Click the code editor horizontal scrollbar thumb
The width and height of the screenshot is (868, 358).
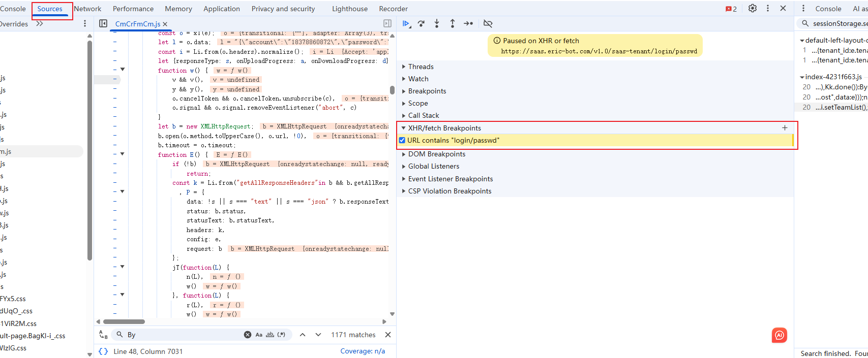(x=124, y=321)
